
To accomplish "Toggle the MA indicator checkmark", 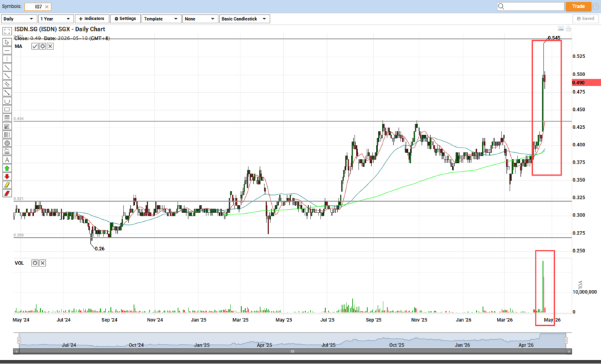I will pos(35,46).
